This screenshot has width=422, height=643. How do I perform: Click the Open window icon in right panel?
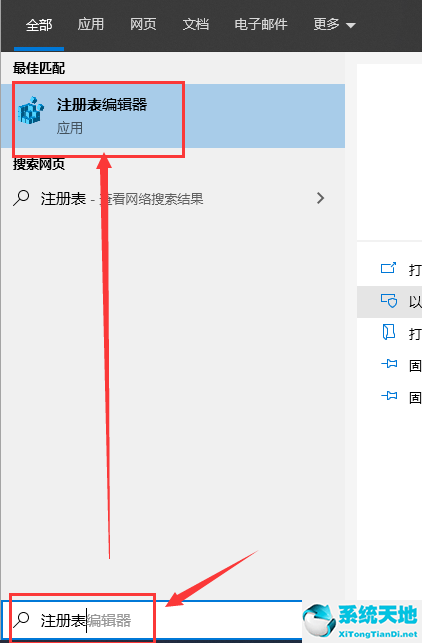(388, 268)
